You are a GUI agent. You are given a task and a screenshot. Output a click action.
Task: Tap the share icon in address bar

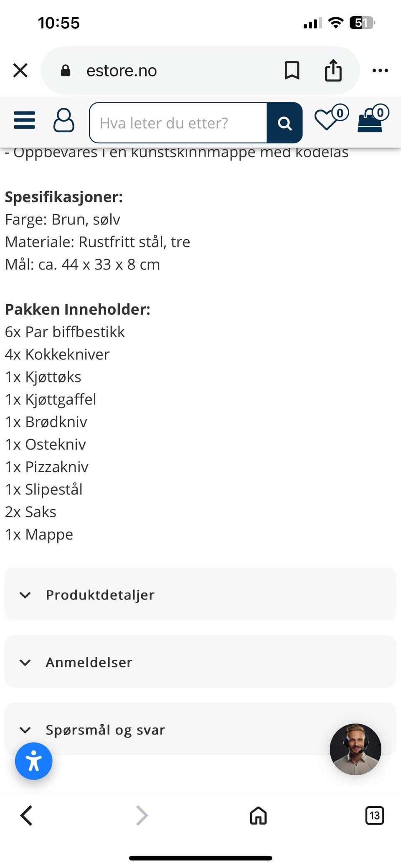(x=333, y=70)
